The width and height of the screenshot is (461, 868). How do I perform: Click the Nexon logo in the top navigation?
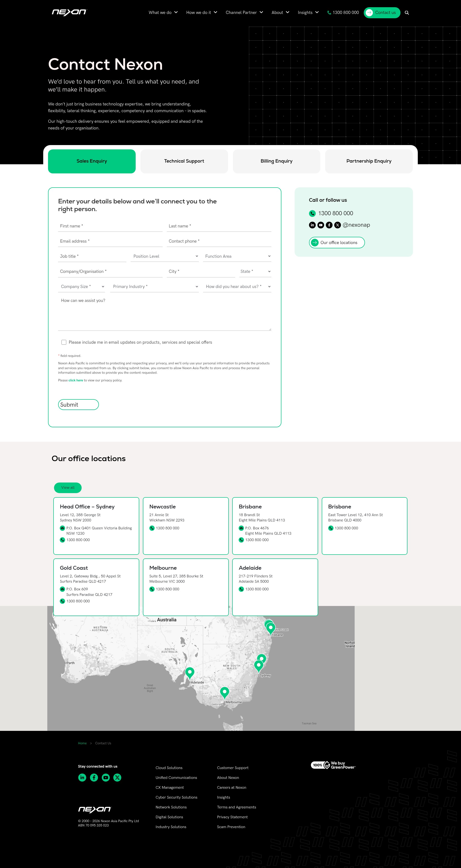[69, 12]
